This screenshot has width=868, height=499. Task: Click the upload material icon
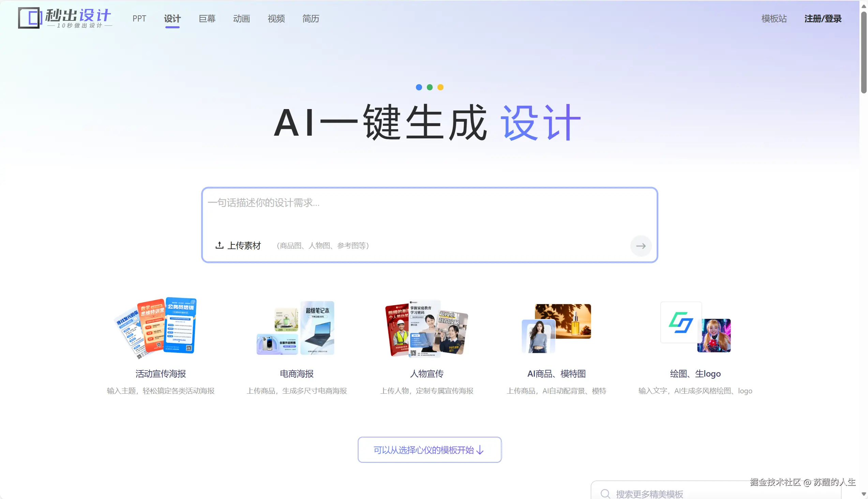(x=220, y=245)
